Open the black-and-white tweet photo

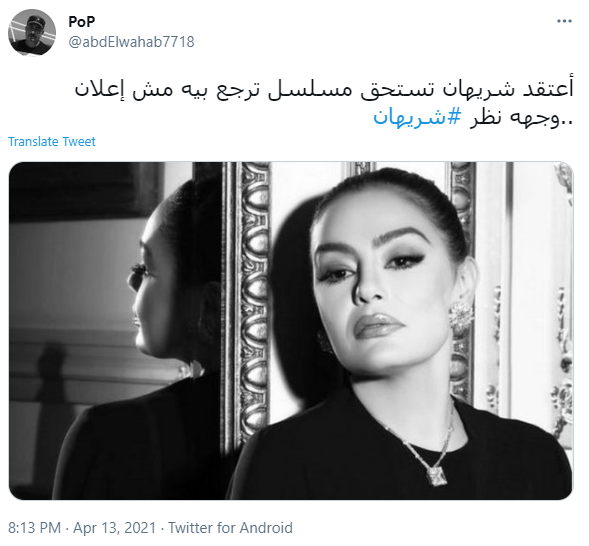click(291, 330)
